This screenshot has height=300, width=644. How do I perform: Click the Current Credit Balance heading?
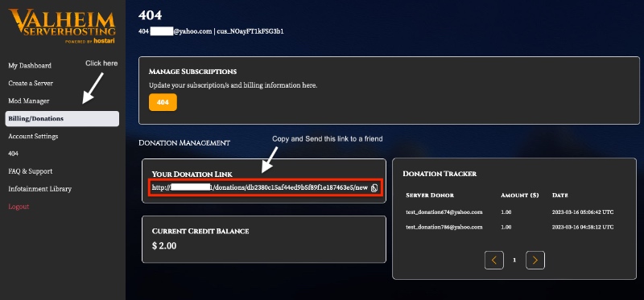point(200,231)
